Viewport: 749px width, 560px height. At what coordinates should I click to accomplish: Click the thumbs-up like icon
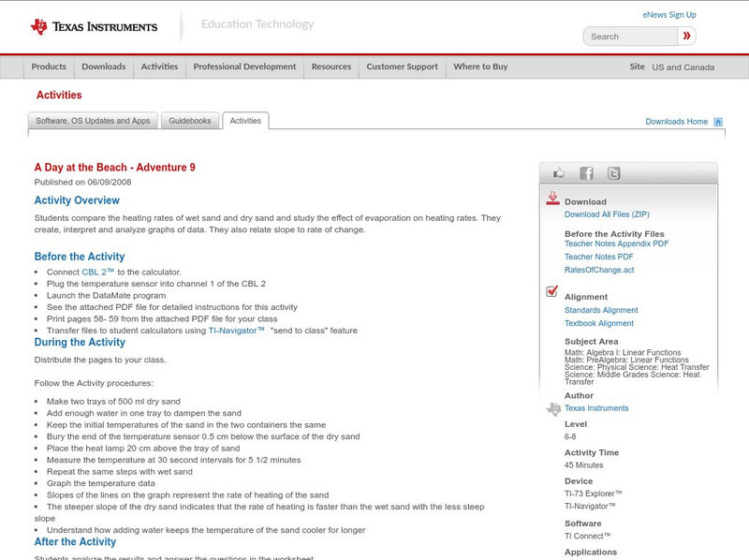click(x=558, y=173)
